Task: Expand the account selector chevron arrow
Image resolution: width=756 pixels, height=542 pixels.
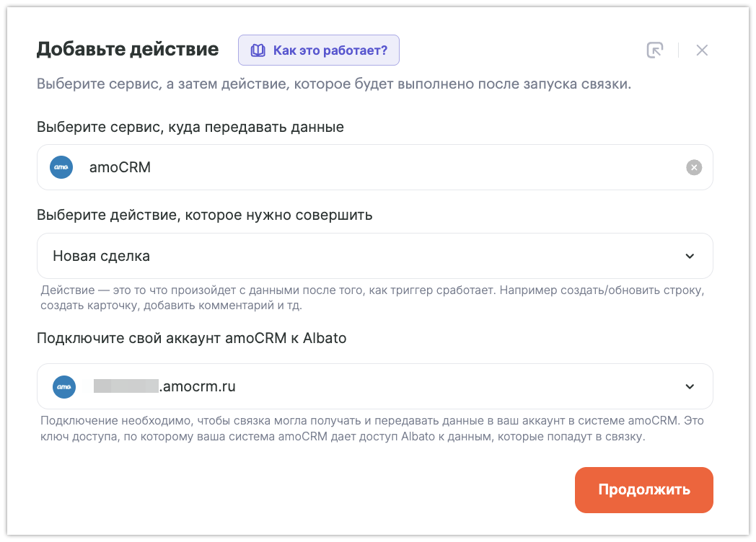Action: (690, 386)
